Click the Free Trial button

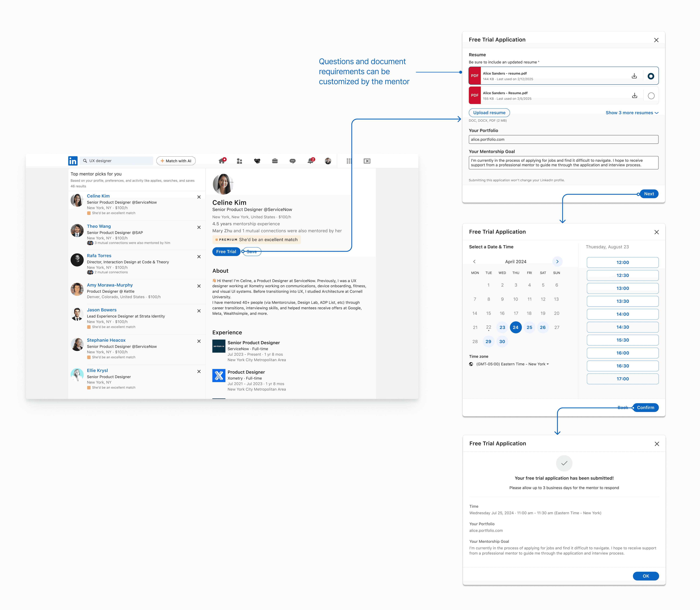coord(226,252)
